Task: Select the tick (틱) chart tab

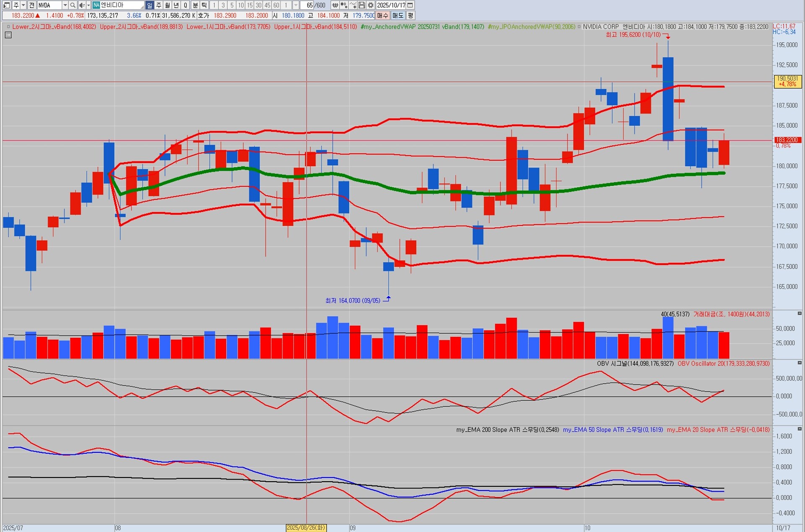Action: (204, 5)
